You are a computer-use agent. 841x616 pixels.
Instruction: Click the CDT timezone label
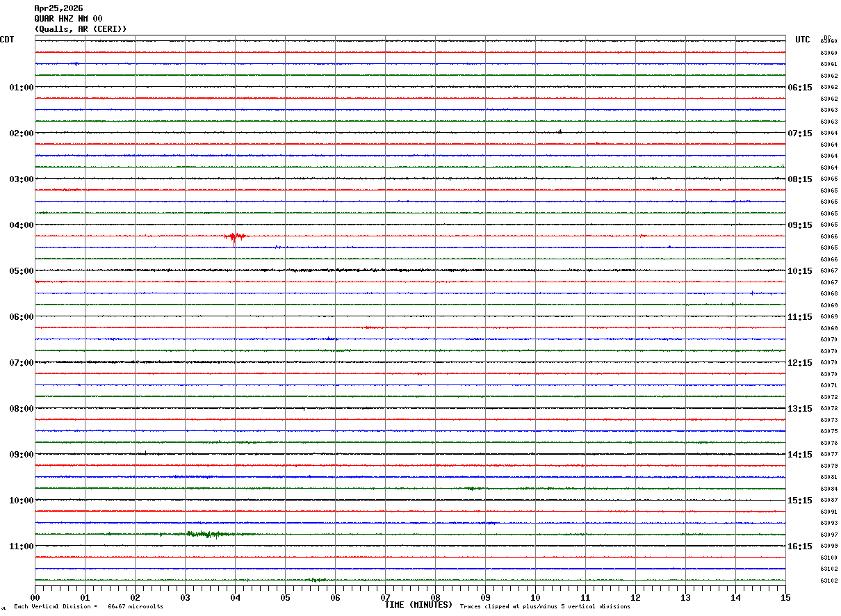(7, 40)
